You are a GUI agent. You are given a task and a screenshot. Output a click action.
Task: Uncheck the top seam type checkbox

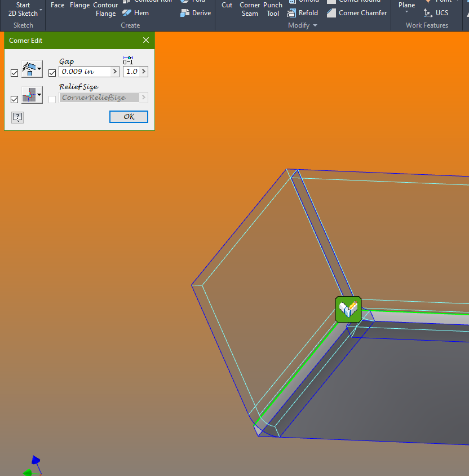pyautogui.click(x=14, y=72)
